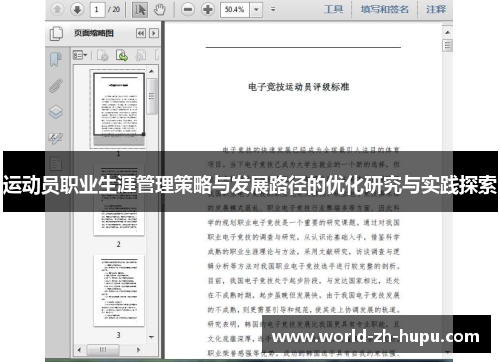Open the Attachments paperclip panel
500x362 pixels.
[x=56, y=86]
